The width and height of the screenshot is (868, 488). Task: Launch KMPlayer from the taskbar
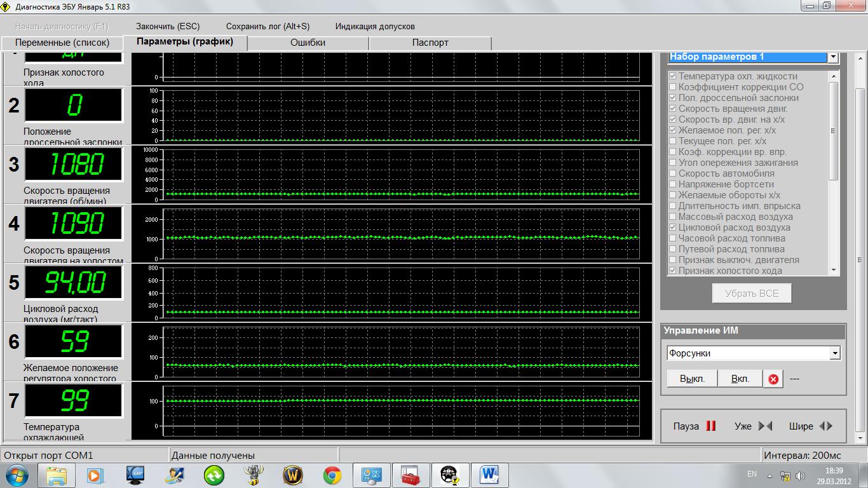coord(135,475)
